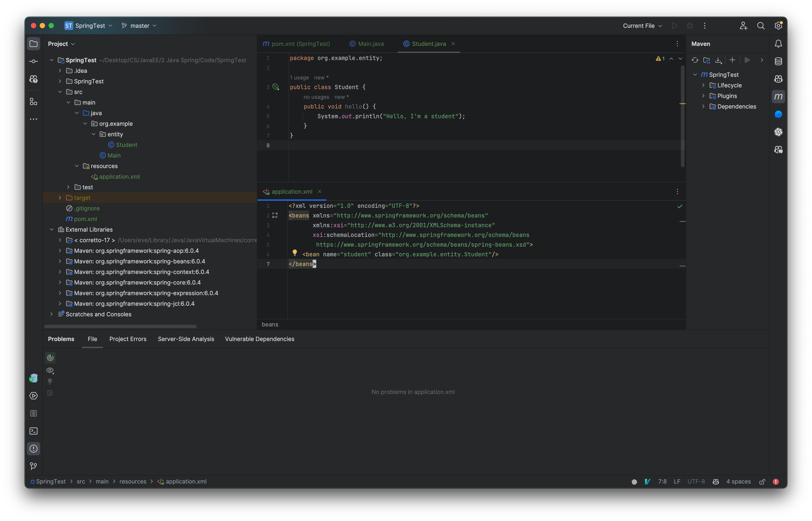Click the 4 spaces indent setting
Screen dimensions: 812x521
(x=739, y=482)
